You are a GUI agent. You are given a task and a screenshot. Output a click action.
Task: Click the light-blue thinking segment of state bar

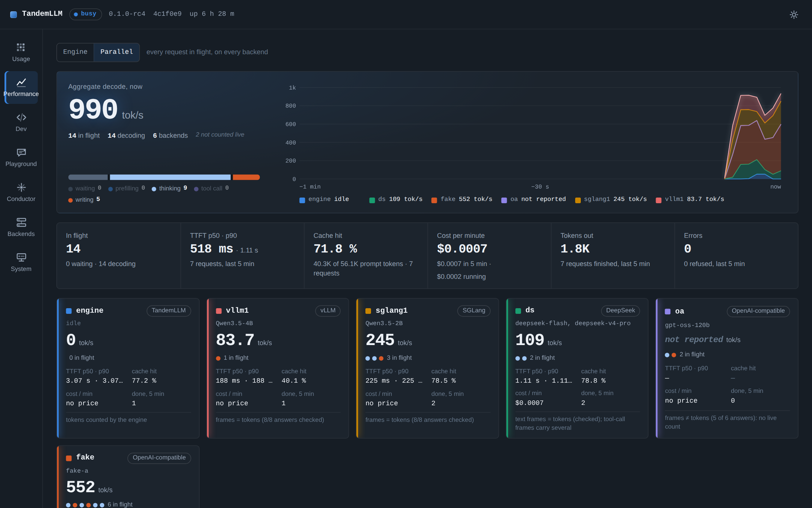(170, 177)
